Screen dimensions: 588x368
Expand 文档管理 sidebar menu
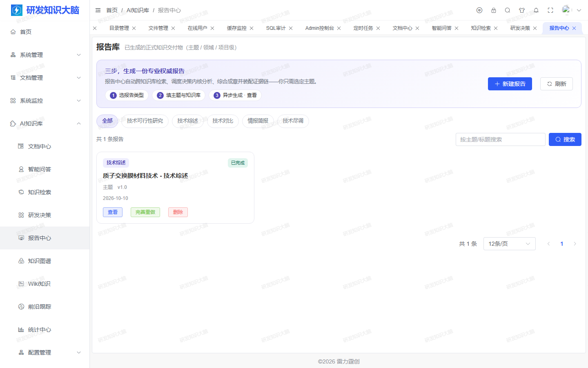(45, 78)
